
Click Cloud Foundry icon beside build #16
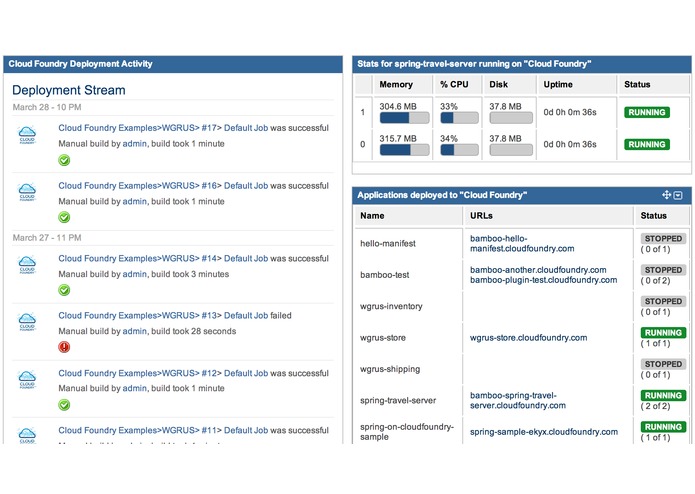pyautogui.click(x=27, y=191)
